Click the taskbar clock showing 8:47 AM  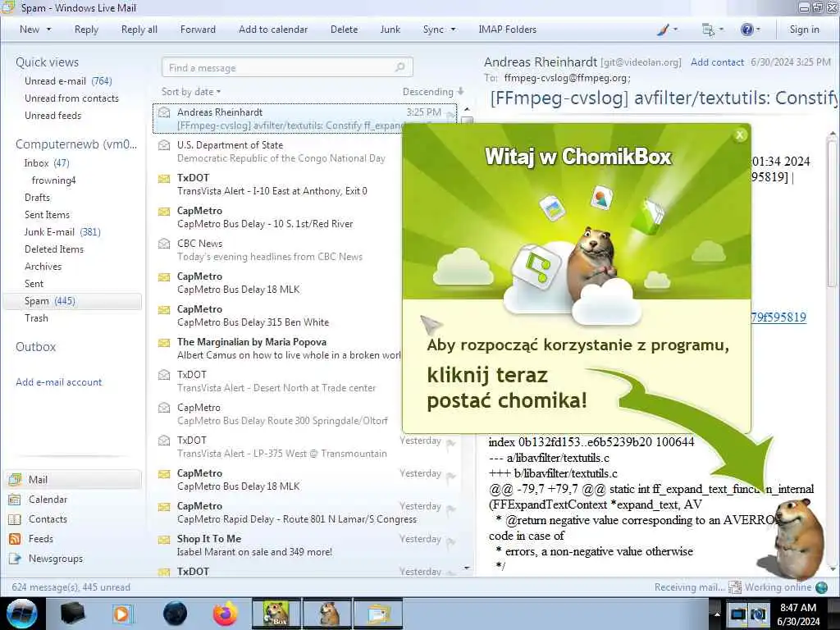coord(798,614)
